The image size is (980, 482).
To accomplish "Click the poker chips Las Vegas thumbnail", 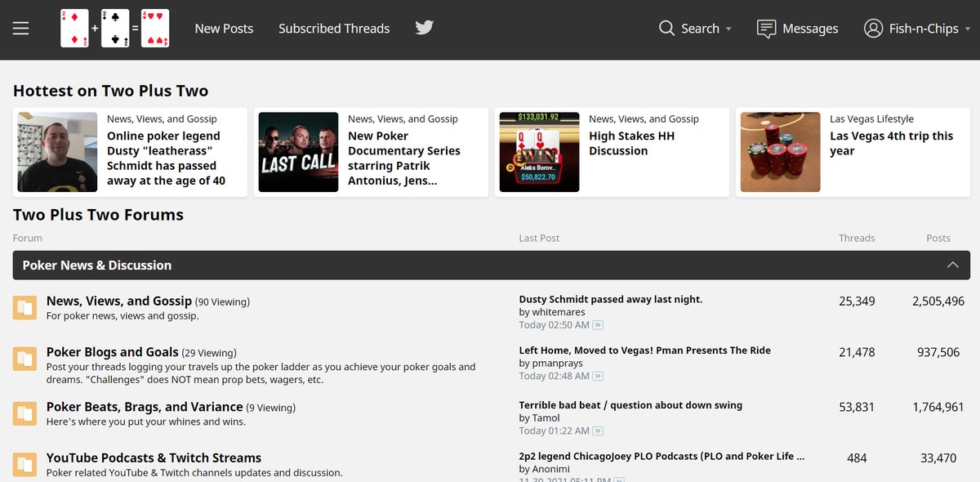I will pyautogui.click(x=780, y=152).
